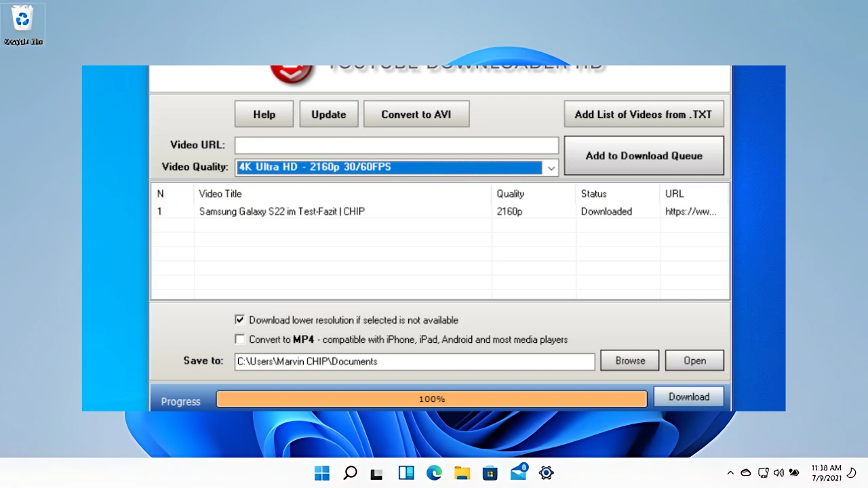Click the volume speaker tray icon
This screenshot has height=488, width=868.
tap(779, 473)
